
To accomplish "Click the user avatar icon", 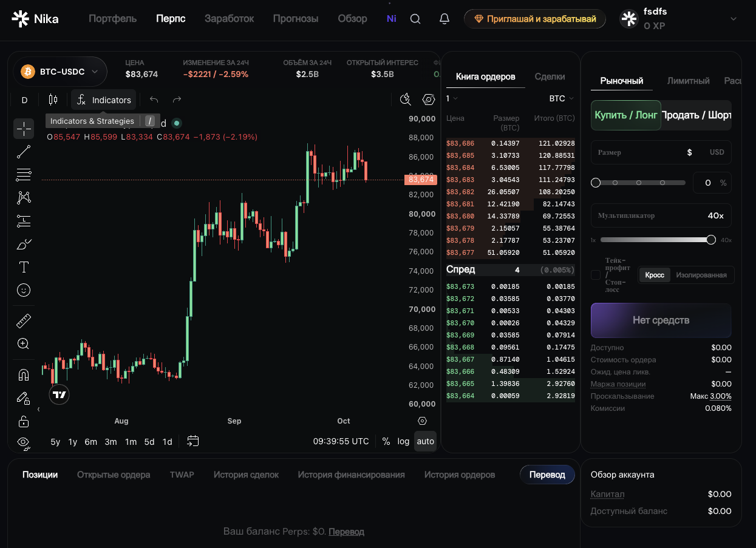I will coord(628,19).
